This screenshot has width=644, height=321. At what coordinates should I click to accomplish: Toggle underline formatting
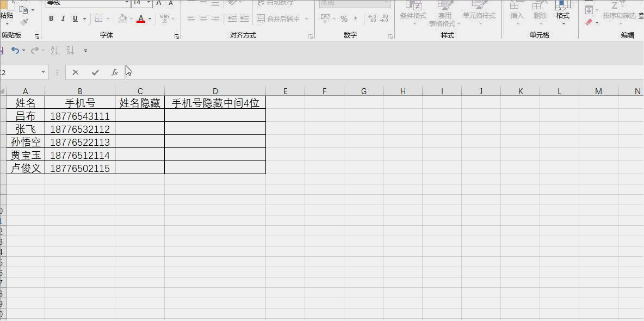tap(75, 18)
